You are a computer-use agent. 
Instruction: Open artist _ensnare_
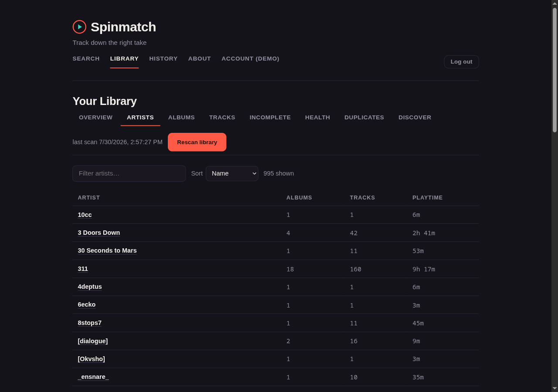coord(93,377)
